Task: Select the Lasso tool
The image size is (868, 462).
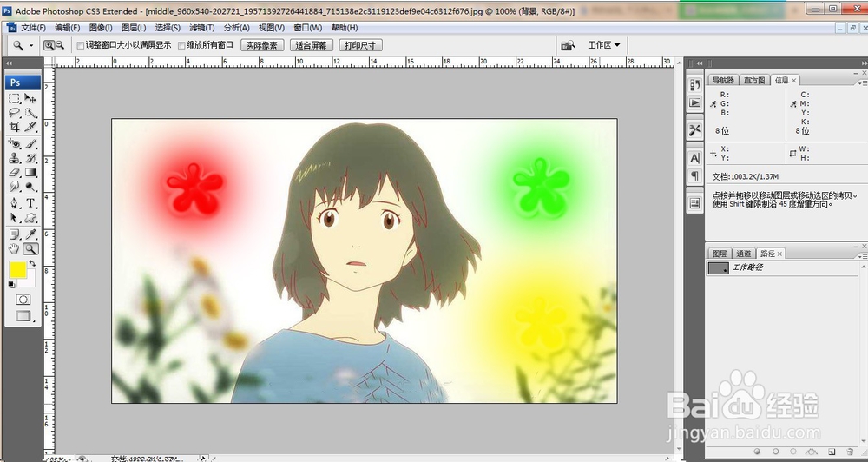Action: click(x=15, y=112)
